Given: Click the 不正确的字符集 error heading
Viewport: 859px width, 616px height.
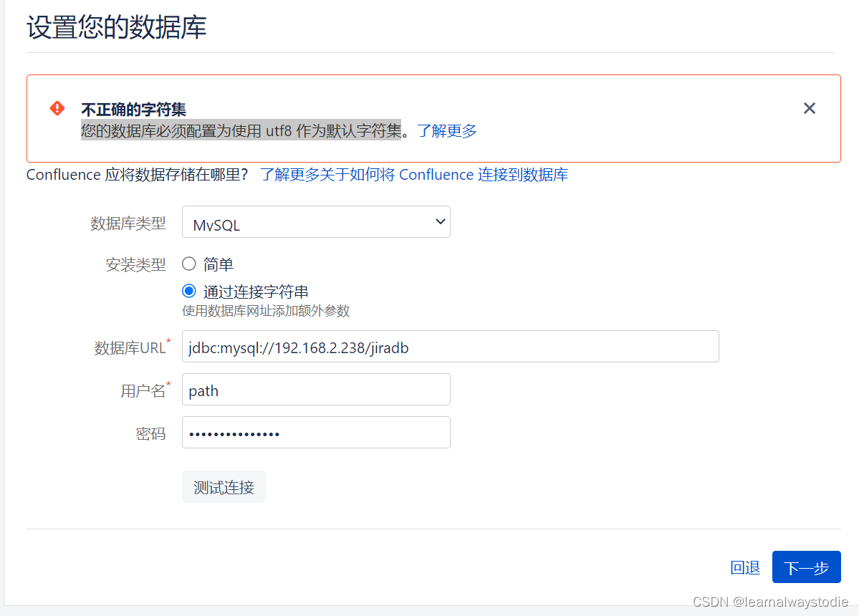Looking at the screenshot, I should 134,110.
